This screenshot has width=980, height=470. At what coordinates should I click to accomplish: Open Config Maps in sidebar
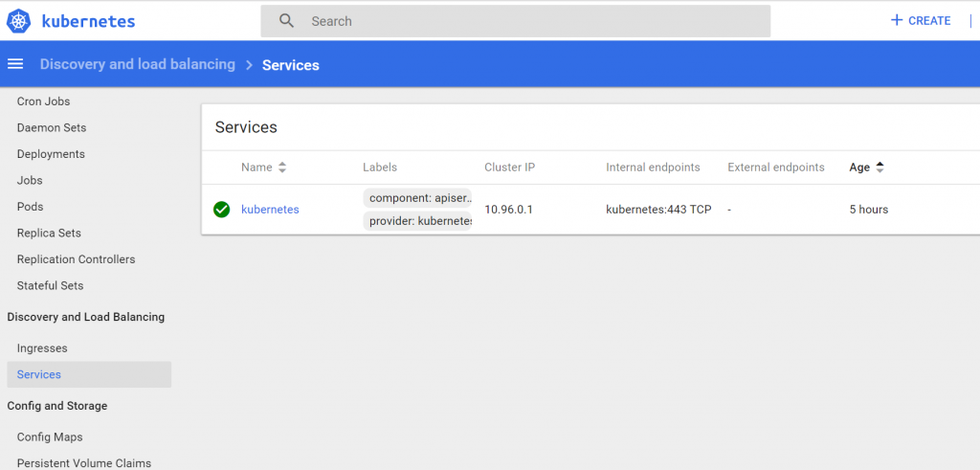click(x=50, y=436)
